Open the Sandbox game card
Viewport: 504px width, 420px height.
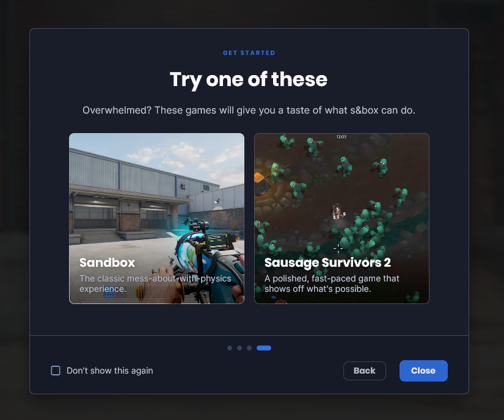point(156,219)
